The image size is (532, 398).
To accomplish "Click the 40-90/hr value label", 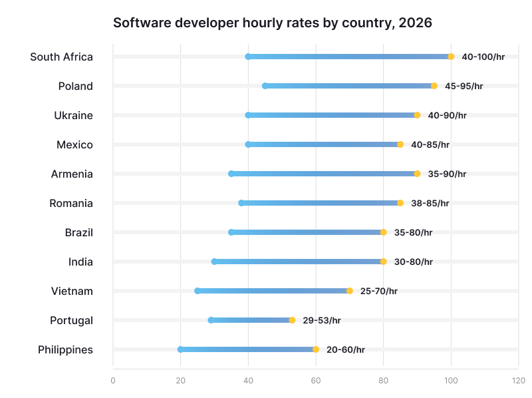I will pyautogui.click(x=447, y=115).
